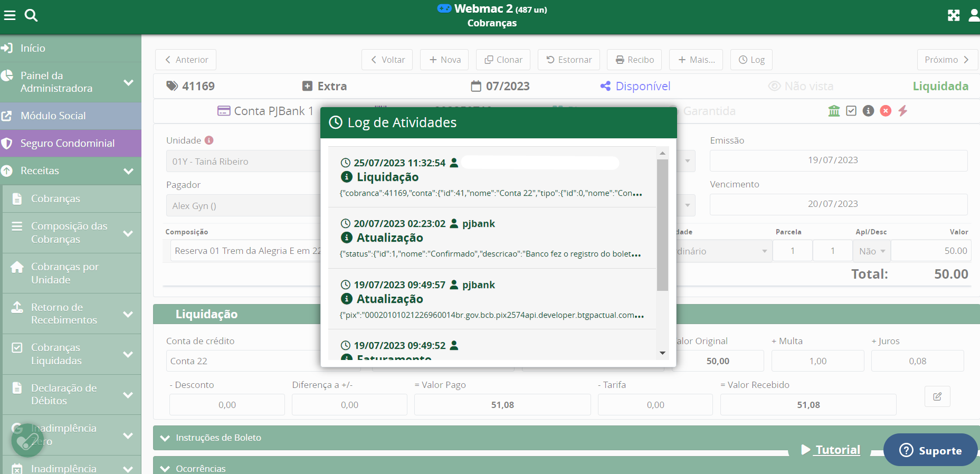980x474 pixels.
Task: Toggle the checkbox icon beside the bank icon
Action: tap(851, 111)
